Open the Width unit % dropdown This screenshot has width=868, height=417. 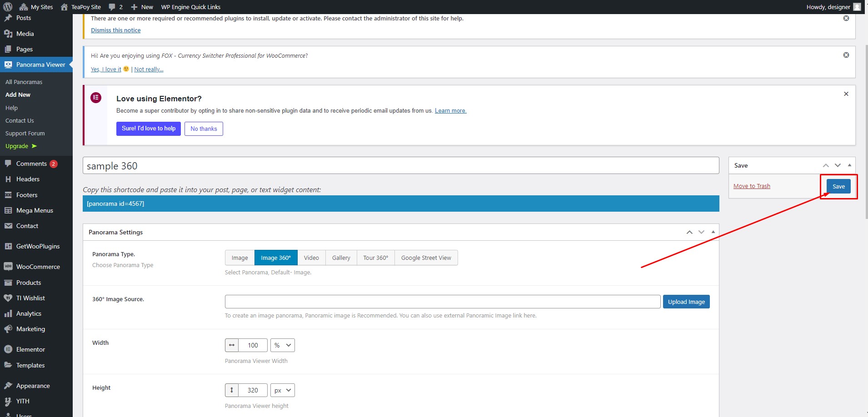[x=283, y=345]
